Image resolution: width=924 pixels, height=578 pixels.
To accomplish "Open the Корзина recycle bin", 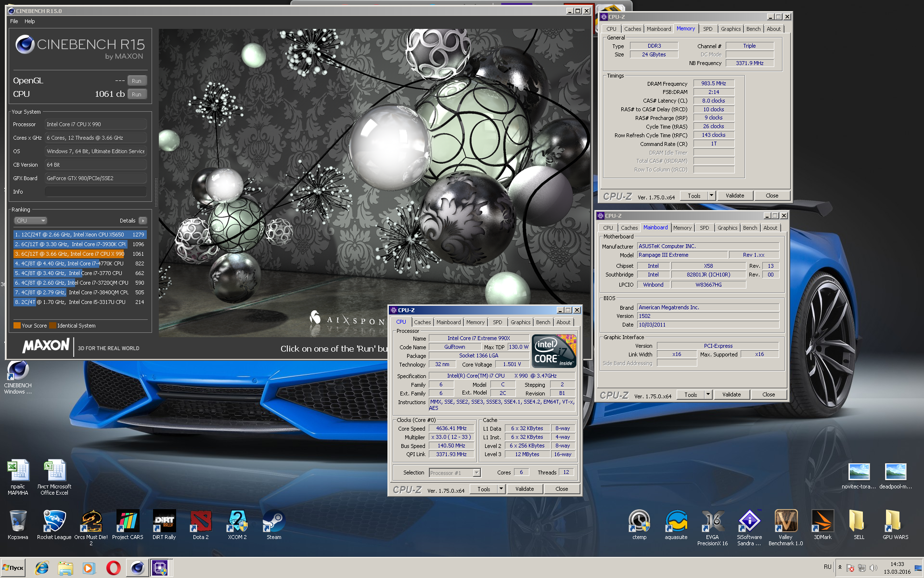I will coord(18,525).
